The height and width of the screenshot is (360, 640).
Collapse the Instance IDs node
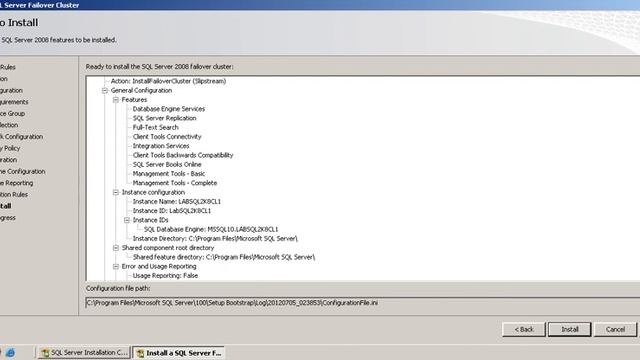click(127, 220)
